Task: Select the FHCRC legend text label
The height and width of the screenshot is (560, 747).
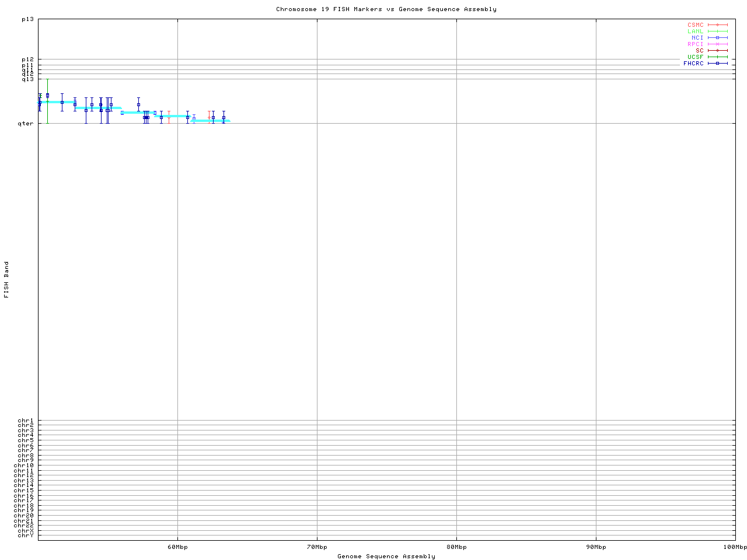Action: tap(693, 64)
